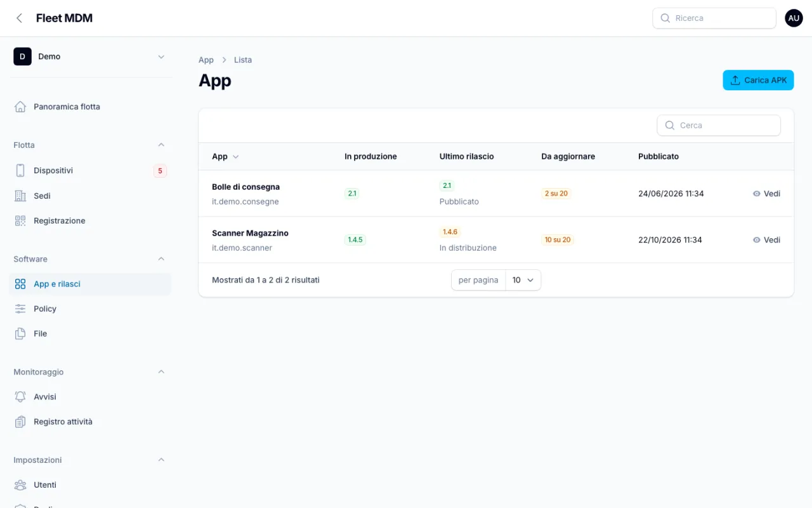The width and height of the screenshot is (812, 508).
Task: Click the back arrow beside Fleet MDM
Action: [20, 18]
